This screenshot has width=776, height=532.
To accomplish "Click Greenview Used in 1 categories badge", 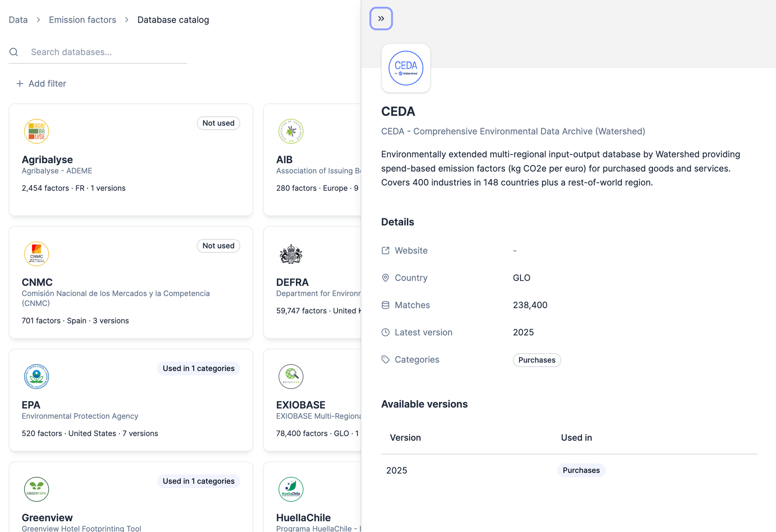I will pos(198,481).
